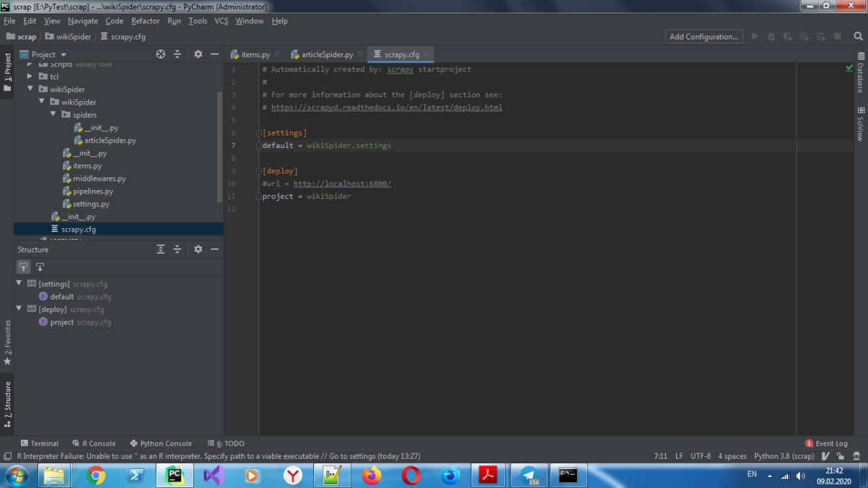The image size is (868, 488).
Task: Open Telegram from the Windows taskbar
Action: [528, 476]
